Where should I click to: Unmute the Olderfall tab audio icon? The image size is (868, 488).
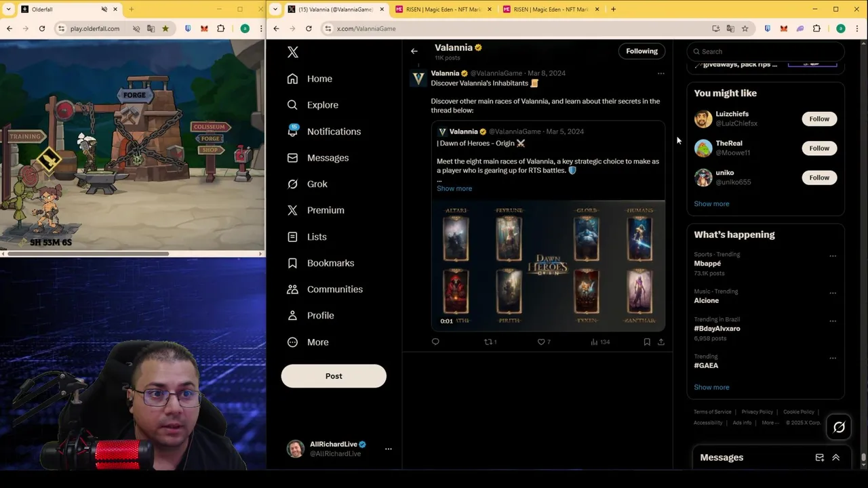click(x=104, y=9)
